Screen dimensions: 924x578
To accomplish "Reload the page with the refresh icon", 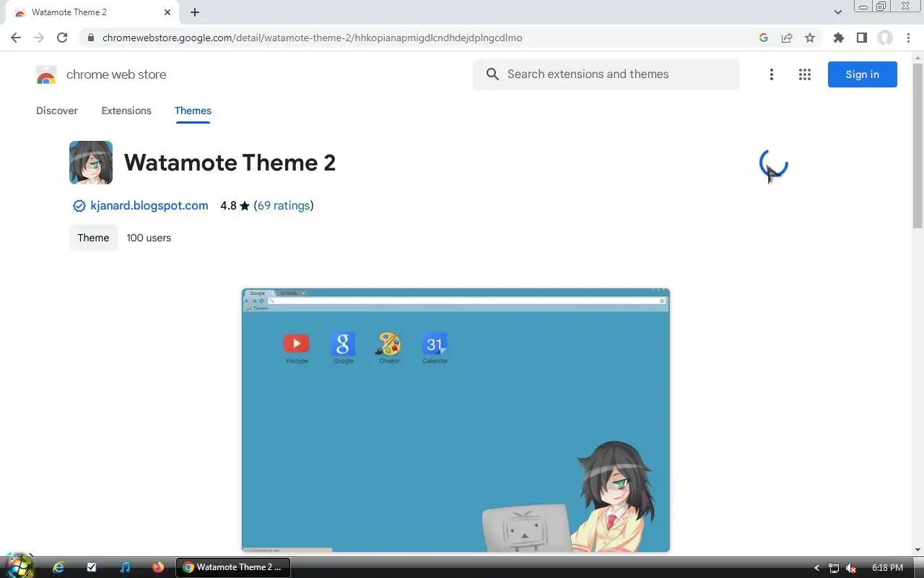I will [62, 38].
